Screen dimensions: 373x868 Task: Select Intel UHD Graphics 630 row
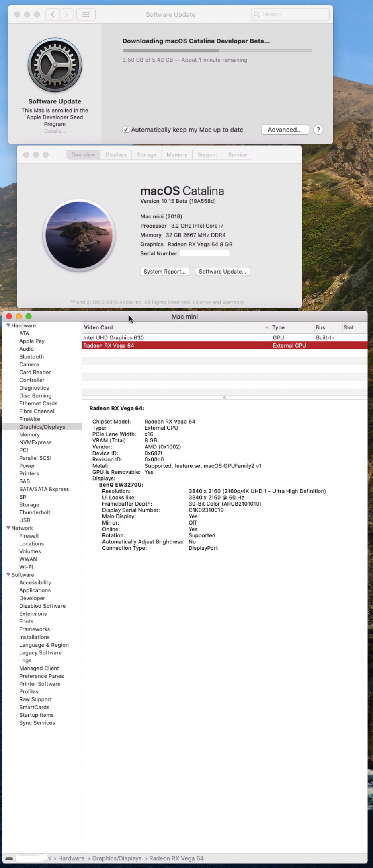(225, 338)
